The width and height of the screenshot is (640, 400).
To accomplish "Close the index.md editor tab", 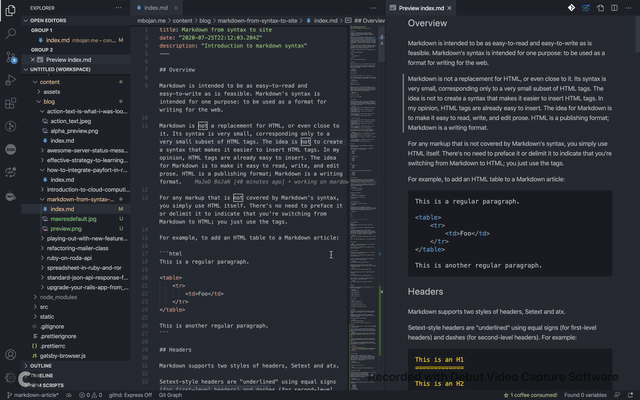I will pos(176,8).
